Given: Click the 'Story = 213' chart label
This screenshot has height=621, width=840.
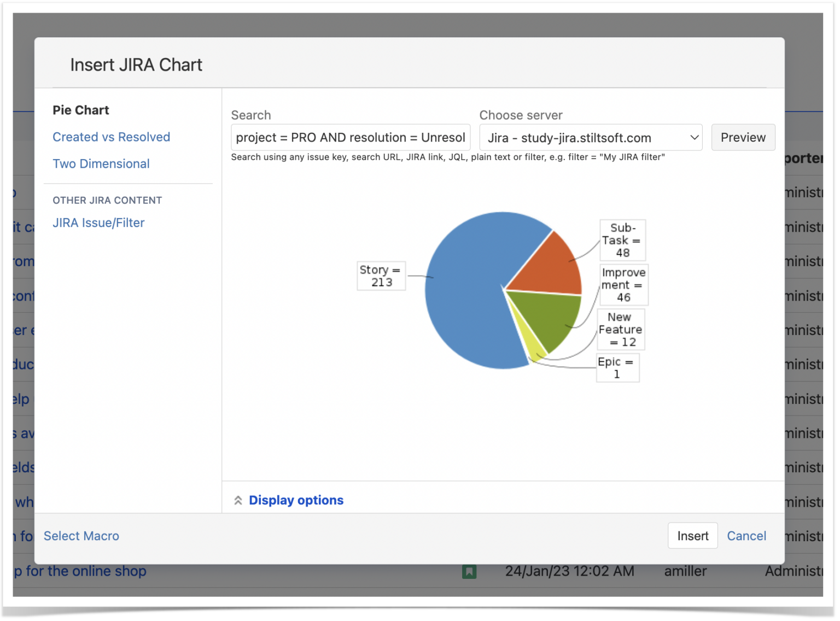Looking at the screenshot, I should [x=381, y=276].
